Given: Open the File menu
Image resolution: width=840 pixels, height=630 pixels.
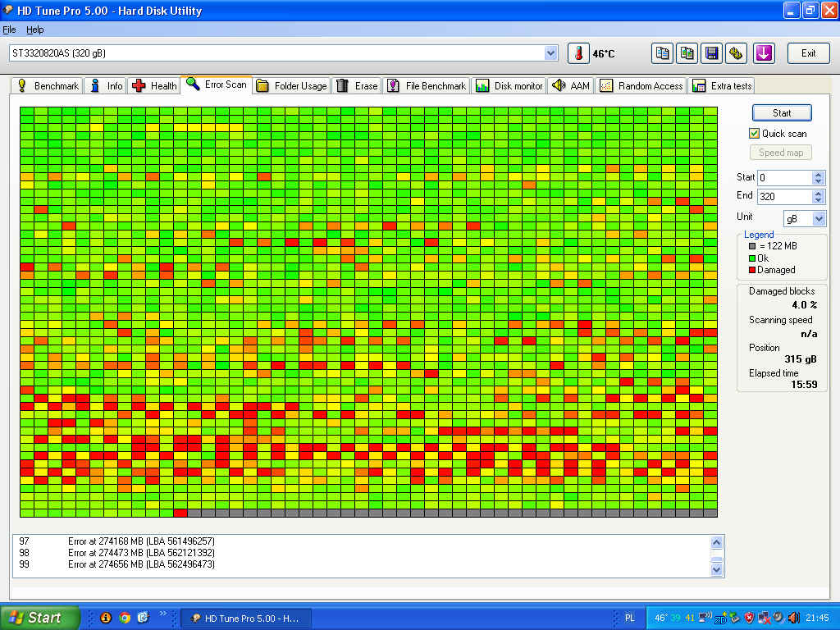Looking at the screenshot, I should [x=9, y=30].
